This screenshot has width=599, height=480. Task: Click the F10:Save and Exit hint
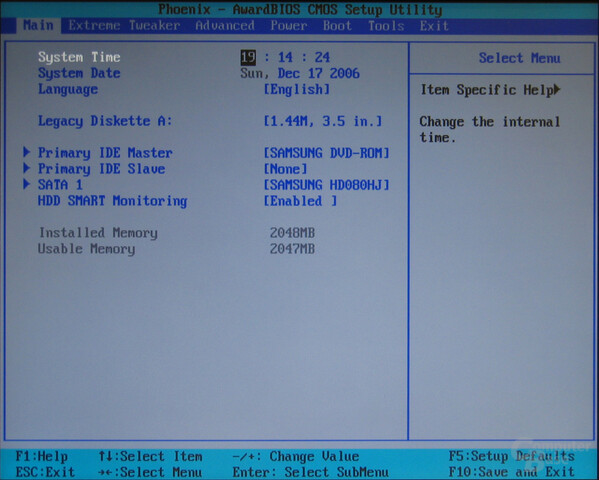(512, 472)
